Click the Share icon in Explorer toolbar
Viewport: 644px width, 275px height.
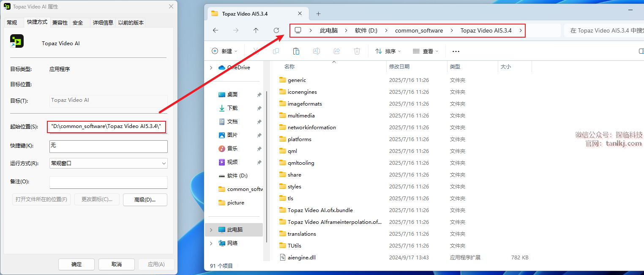337,51
